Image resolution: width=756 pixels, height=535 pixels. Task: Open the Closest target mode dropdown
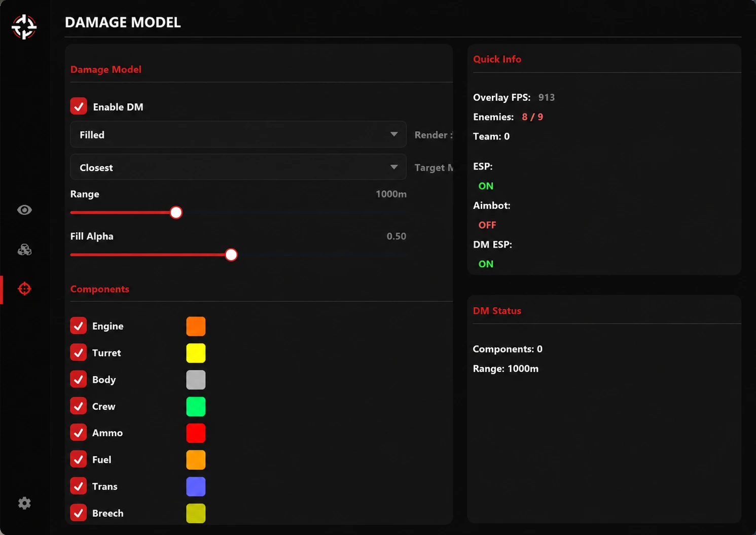238,167
